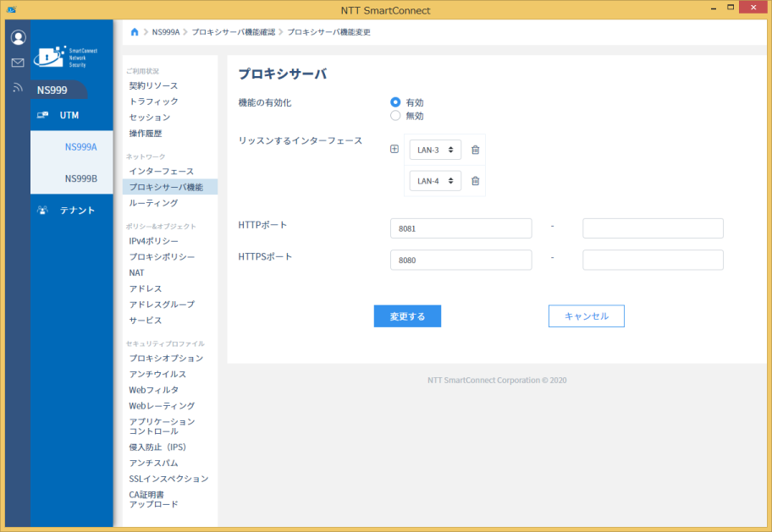Select the 無効 radio button

click(395, 116)
